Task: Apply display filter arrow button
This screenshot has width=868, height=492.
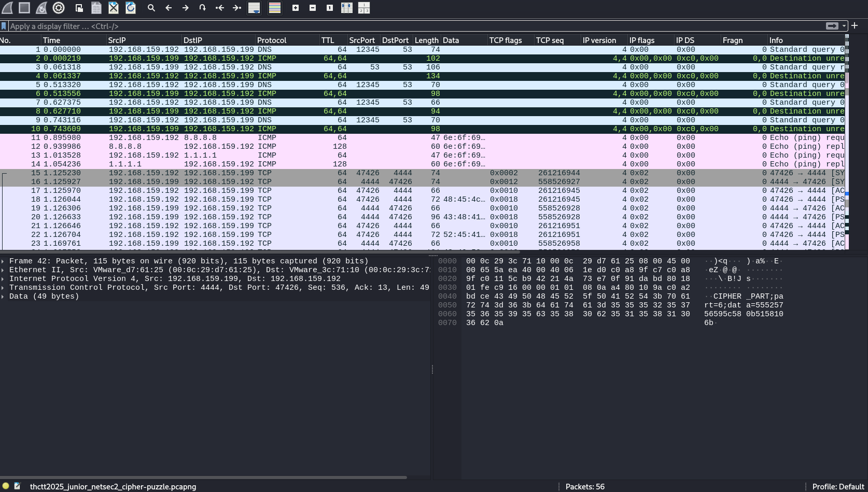Action: (x=832, y=26)
